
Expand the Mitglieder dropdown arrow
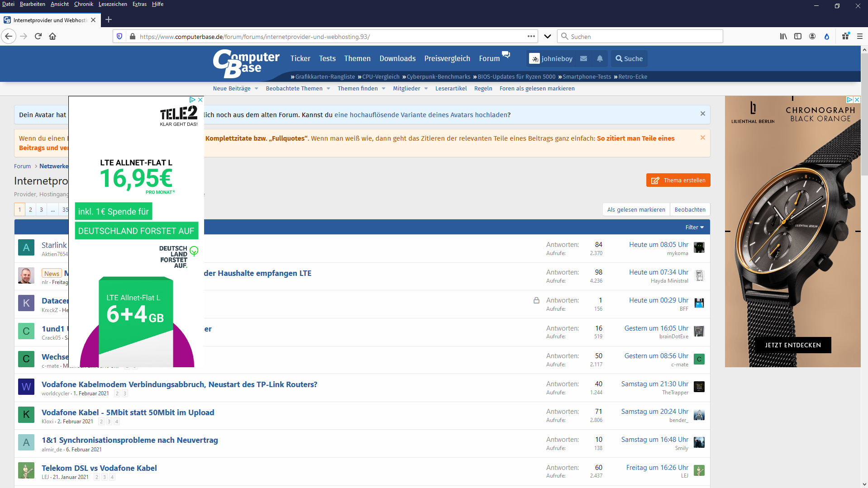426,89
